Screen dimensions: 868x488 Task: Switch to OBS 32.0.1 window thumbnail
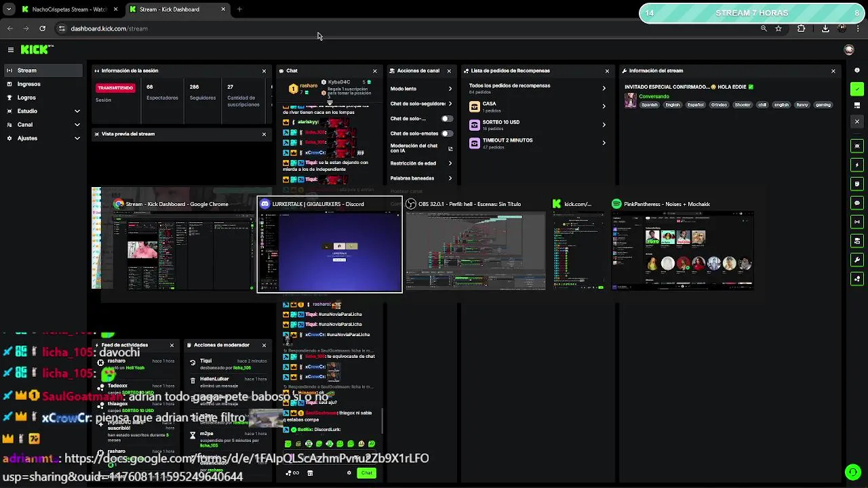click(x=475, y=245)
